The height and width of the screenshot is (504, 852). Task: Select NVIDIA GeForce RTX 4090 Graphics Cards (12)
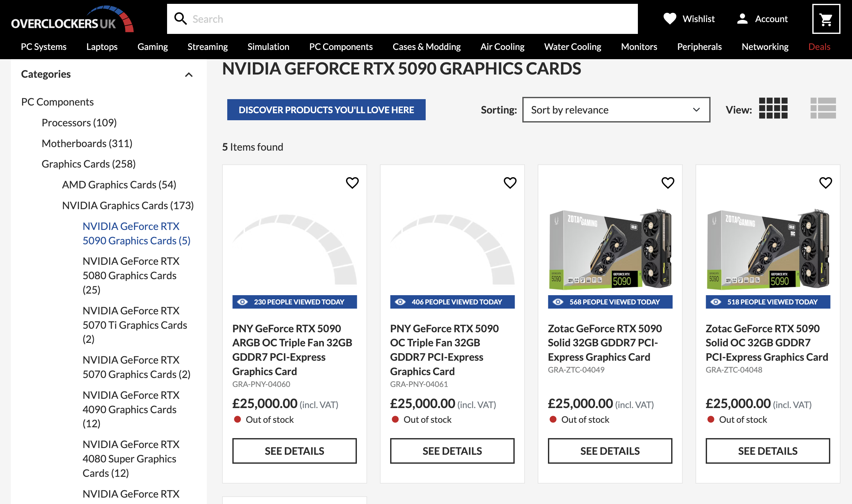click(x=131, y=409)
